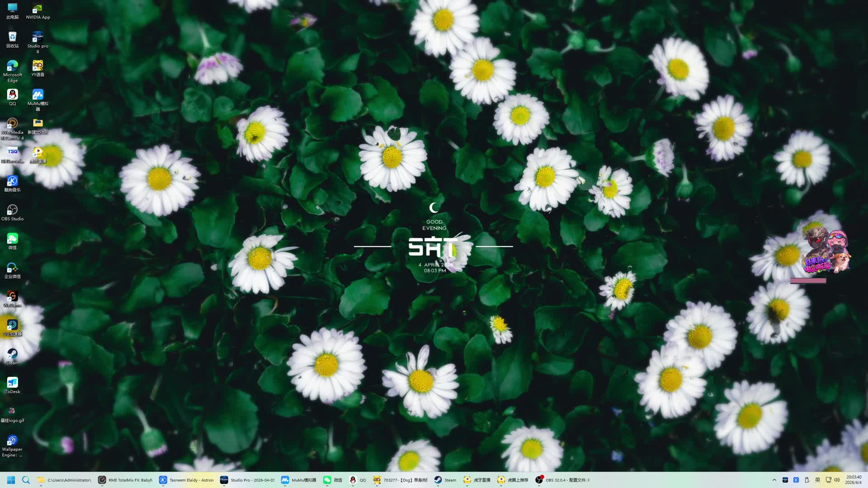
Task: Open the Windows Start menu
Action: coord(11,480)
